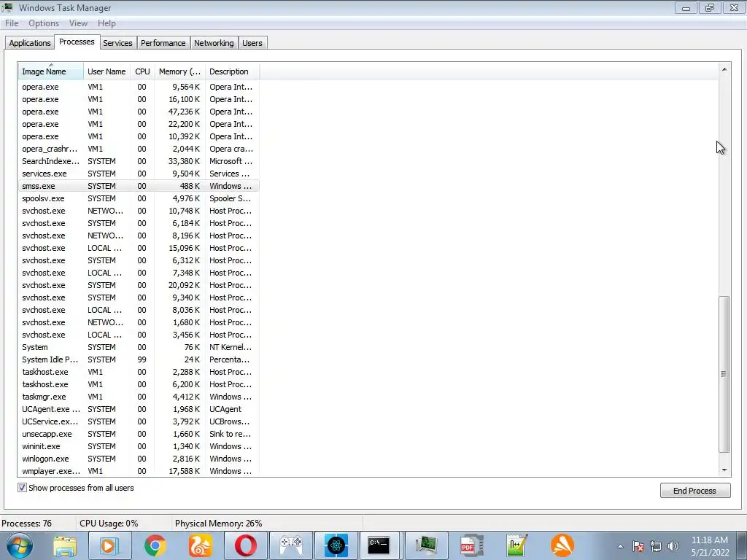Click the volume speaker tray icon
The height and width of the screenshot is (560, 747).
pos(673,546)
